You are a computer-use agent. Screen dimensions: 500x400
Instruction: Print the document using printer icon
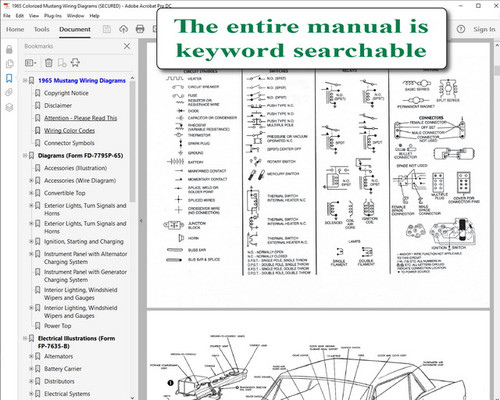[140, 29]
